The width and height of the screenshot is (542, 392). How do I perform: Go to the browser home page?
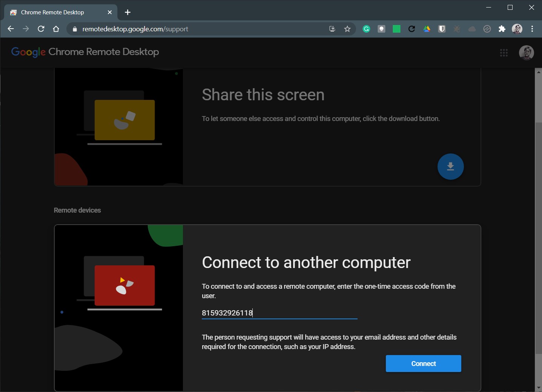click(56, 29)
